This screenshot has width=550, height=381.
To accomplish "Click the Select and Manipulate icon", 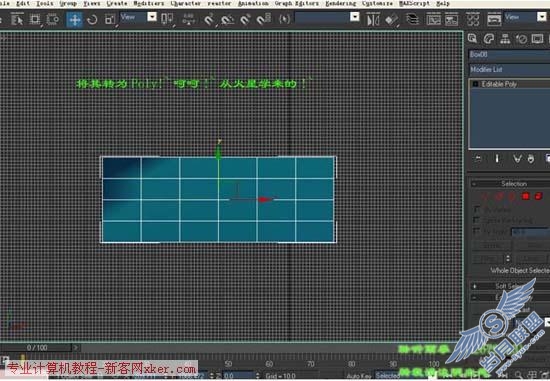I will click(189, 19).
